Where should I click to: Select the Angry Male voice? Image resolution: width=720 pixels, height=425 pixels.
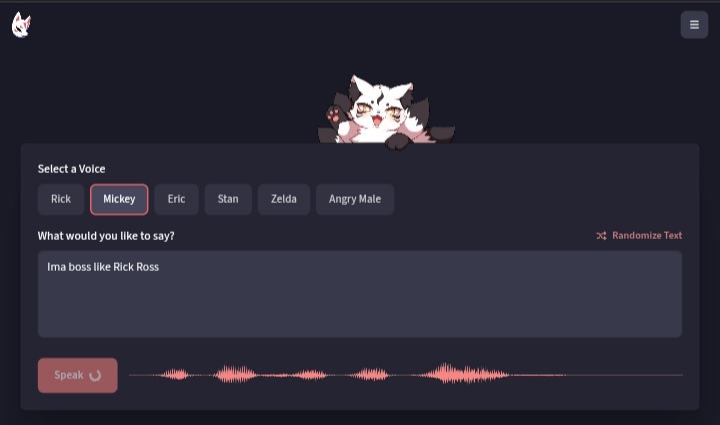[x=354, y=199]
